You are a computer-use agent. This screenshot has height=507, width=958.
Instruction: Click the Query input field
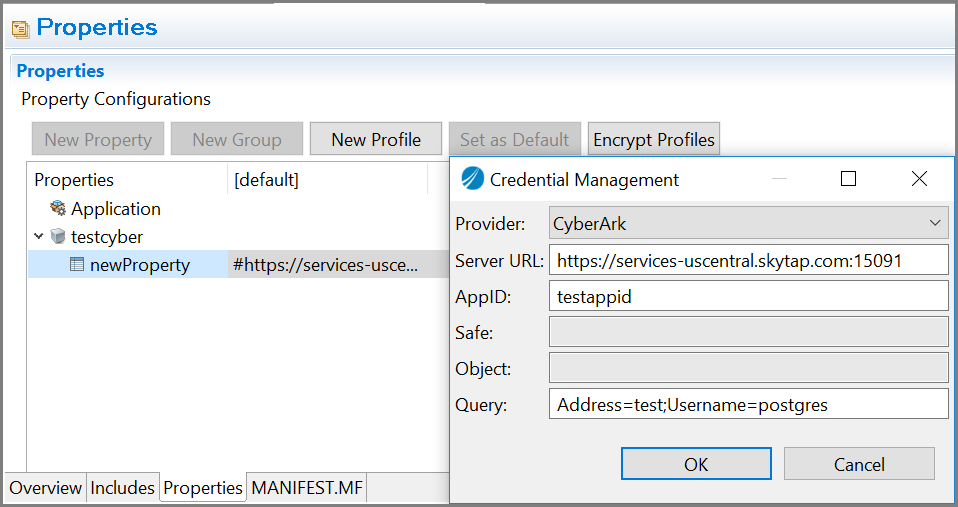coord(748,404)
